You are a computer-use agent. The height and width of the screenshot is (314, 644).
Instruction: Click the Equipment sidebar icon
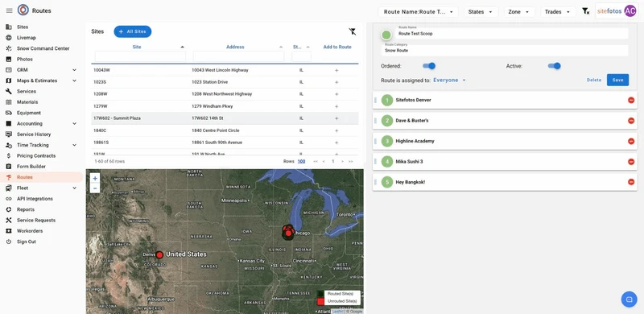coord(9,113)
